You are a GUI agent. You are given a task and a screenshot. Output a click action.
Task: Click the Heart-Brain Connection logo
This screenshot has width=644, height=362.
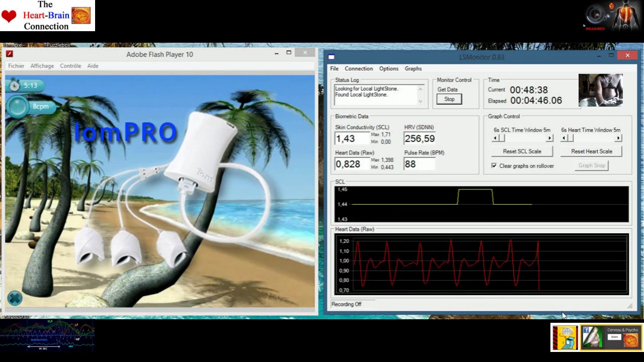coord(47,16)
